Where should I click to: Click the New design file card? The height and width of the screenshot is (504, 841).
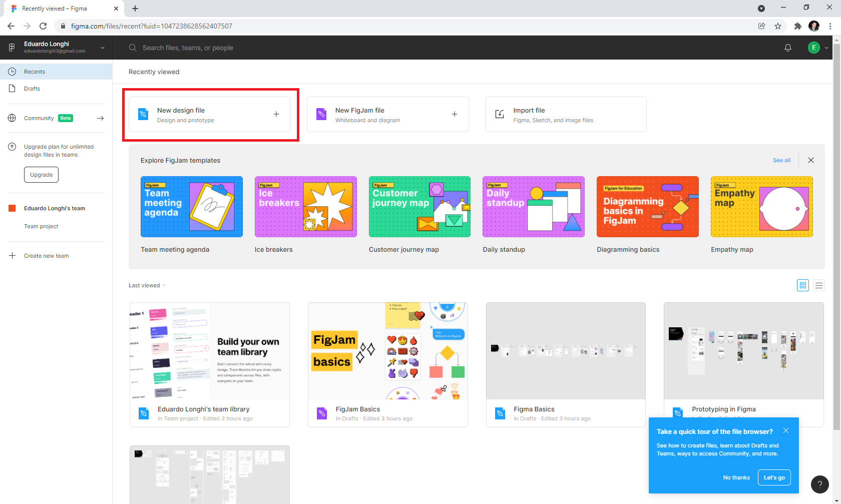point(210,114)
